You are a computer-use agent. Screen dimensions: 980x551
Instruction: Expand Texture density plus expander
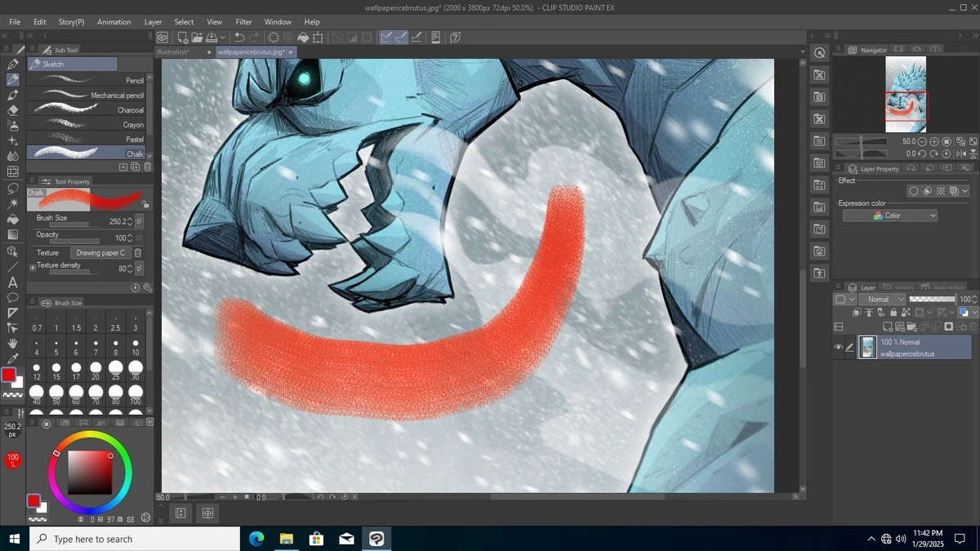coord(33,267)
